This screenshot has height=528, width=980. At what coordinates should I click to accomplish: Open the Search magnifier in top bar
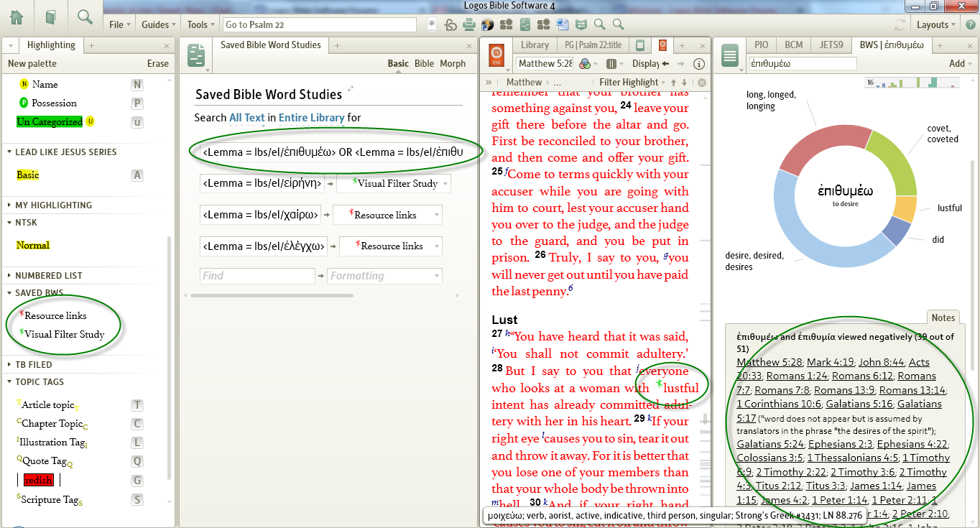(x=85, y=17)
